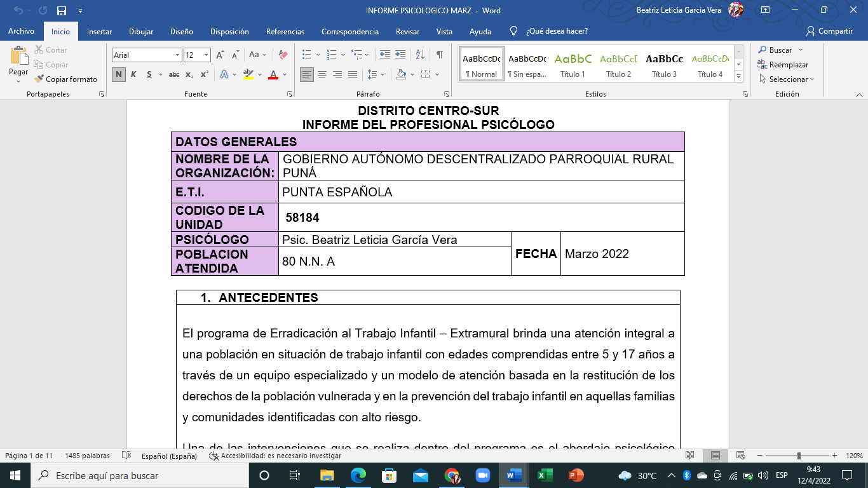Click the increase indent icon
The height and width of the screenshot is (488, 868).
[x=400, y=55]
